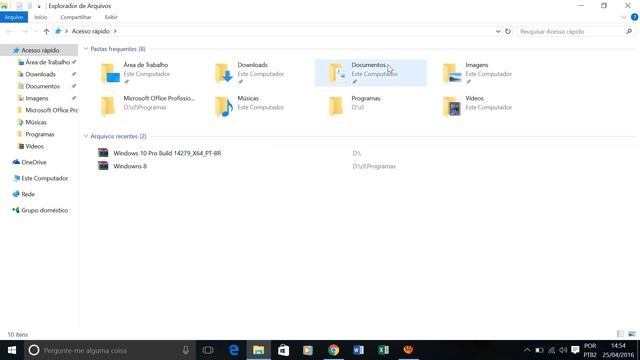Image resolution: width=640 pixels, height=360 pixels.
Task: Open the Programas folder tile
Action: coord(371,106)
